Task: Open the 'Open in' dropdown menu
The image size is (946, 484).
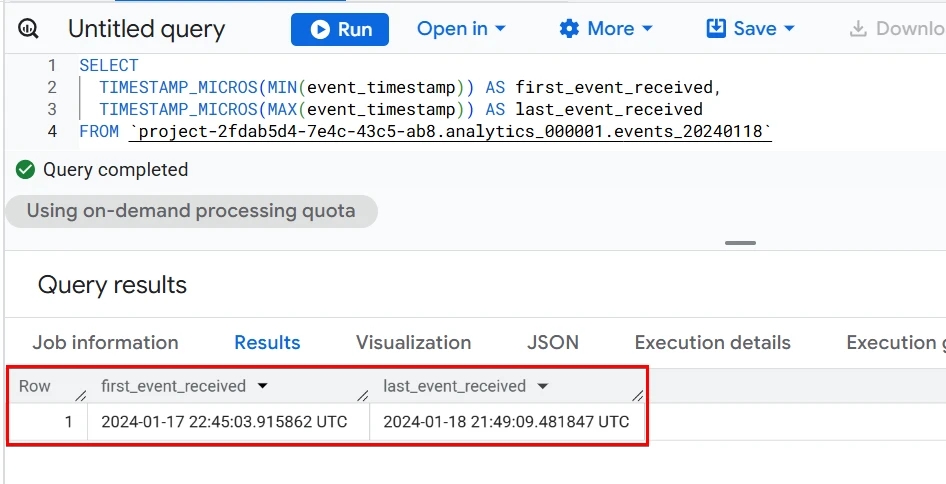Action: tap(461, 28)
